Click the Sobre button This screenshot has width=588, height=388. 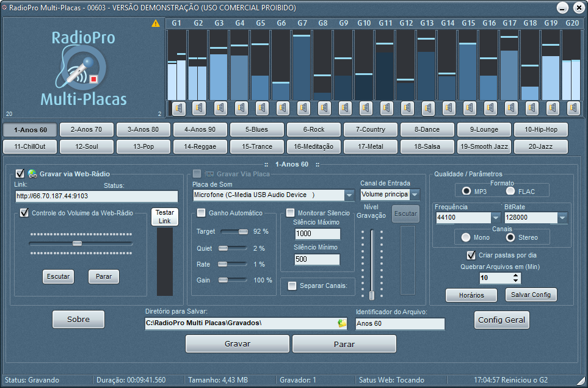(78, 320)
